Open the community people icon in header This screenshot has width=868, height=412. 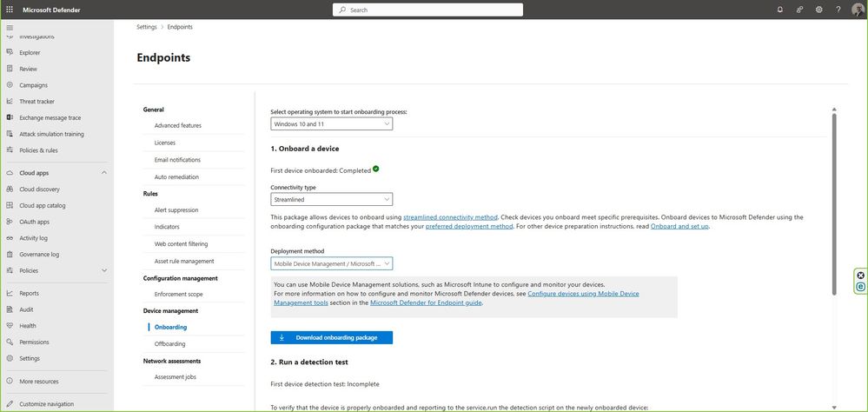coord(799,10)
